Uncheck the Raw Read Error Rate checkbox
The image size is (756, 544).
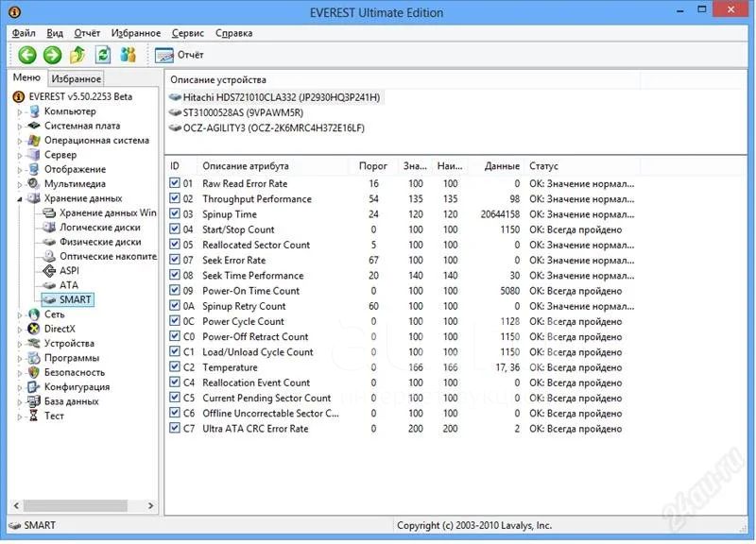175,183
